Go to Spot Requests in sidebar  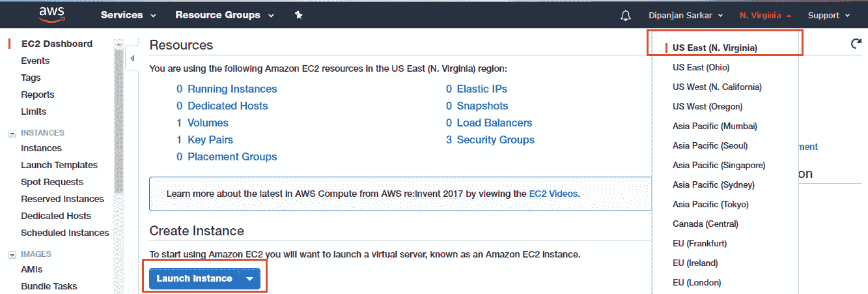[52, 182]
